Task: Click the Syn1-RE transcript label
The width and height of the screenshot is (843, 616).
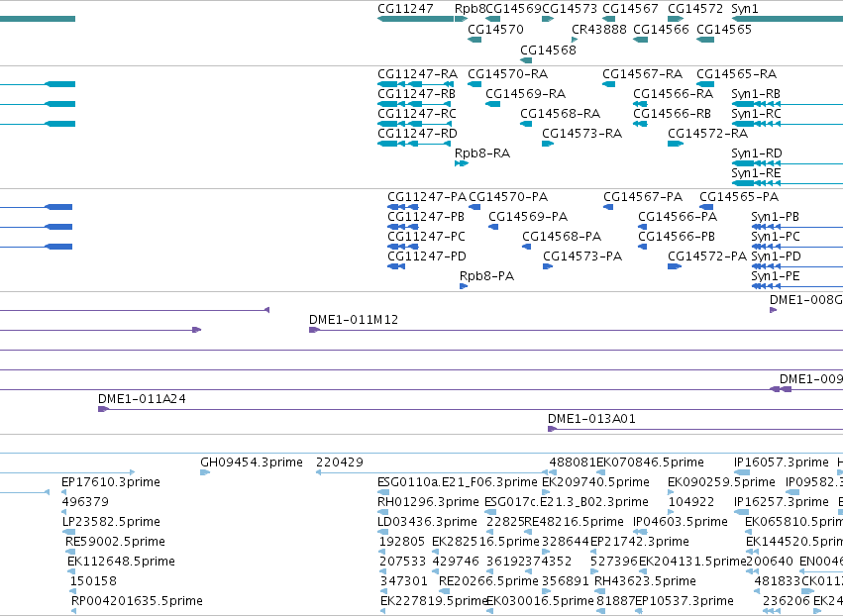Action: (756, 173)
